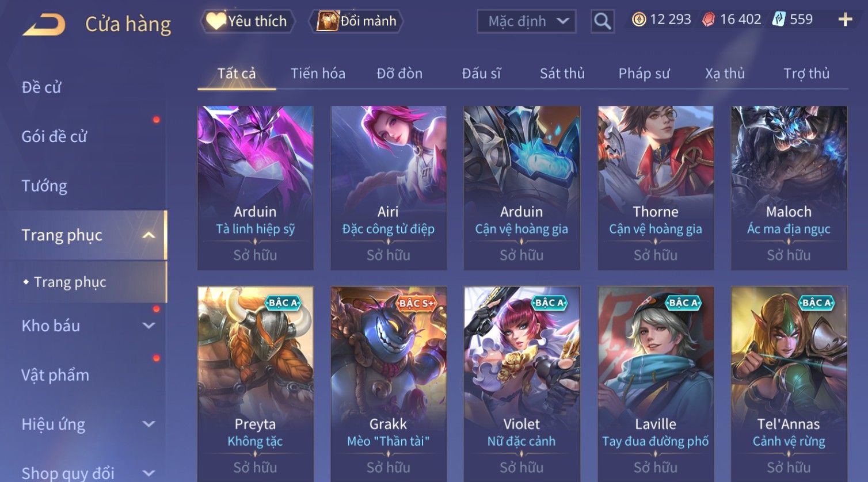Screen dimensions: 868x482
Task: Expand the Hiệu ứng sidebar section
Action: click(149, 424)
